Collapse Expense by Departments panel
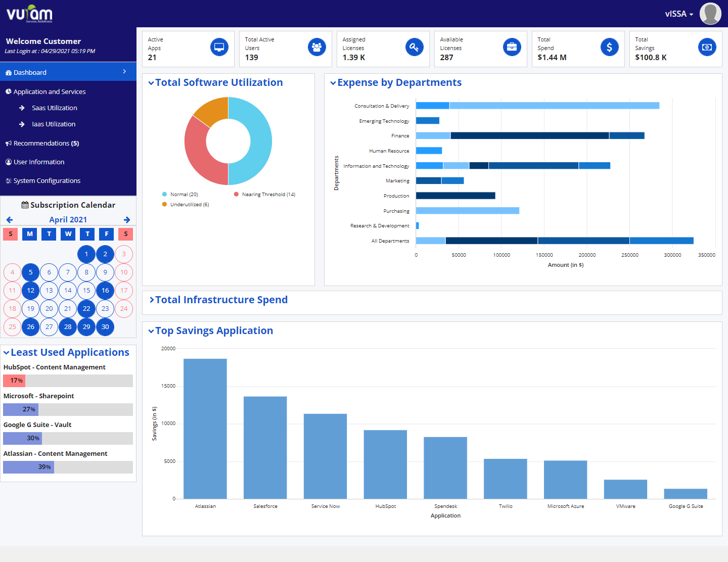Viewport: 728px width, 562px height. (x=333, y=83)
